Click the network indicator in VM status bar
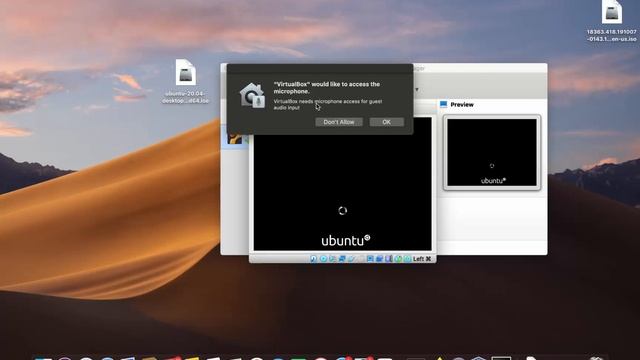 (342, 259)
